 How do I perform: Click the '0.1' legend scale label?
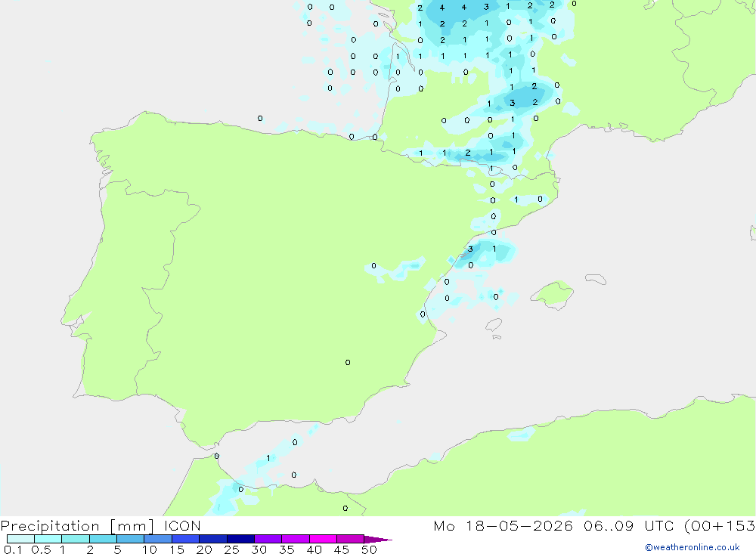[x=13, y=549]
